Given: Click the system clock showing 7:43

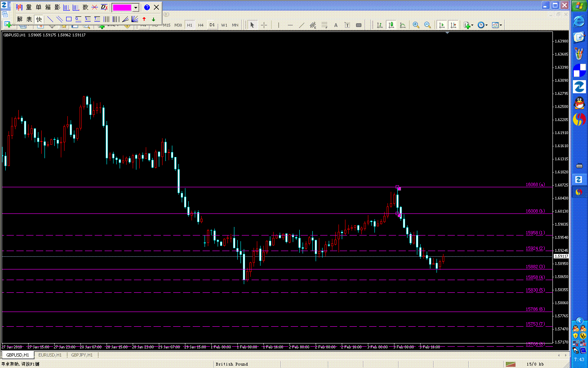Looking at the screenshot, I should [x=579, y=360].
